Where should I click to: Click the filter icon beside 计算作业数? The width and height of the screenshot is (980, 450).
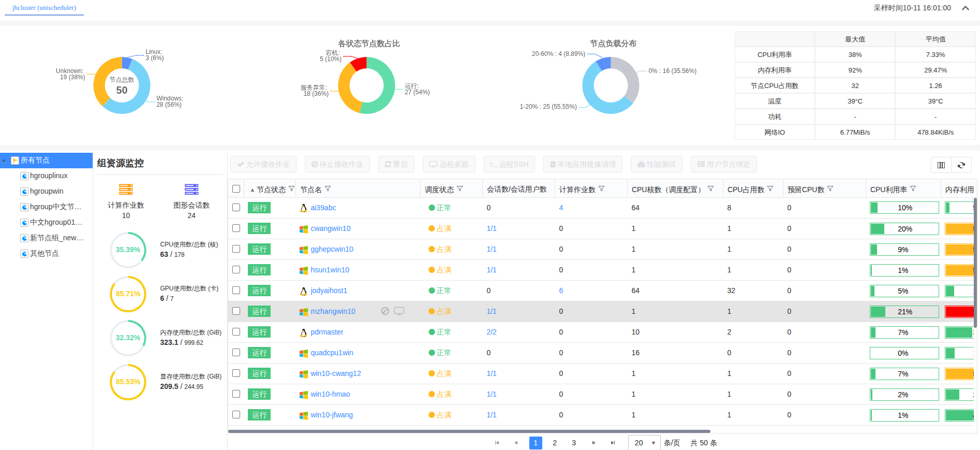tap(602, 189)
